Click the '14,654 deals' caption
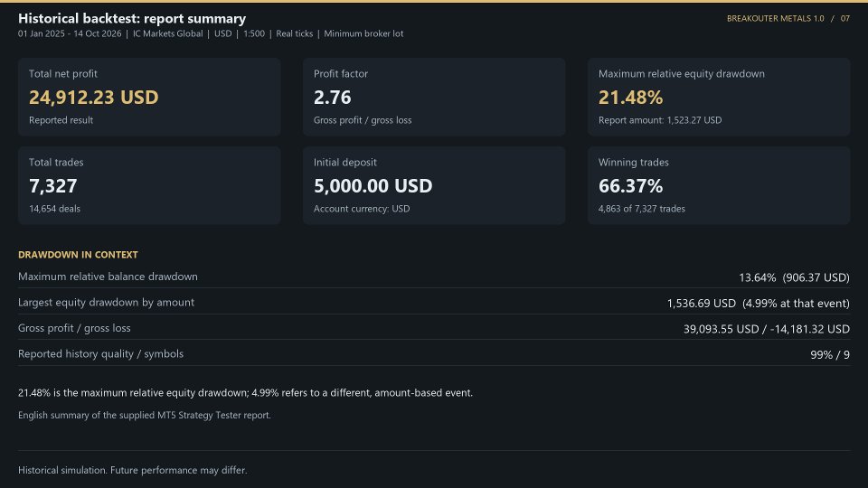 click(54, 209)
